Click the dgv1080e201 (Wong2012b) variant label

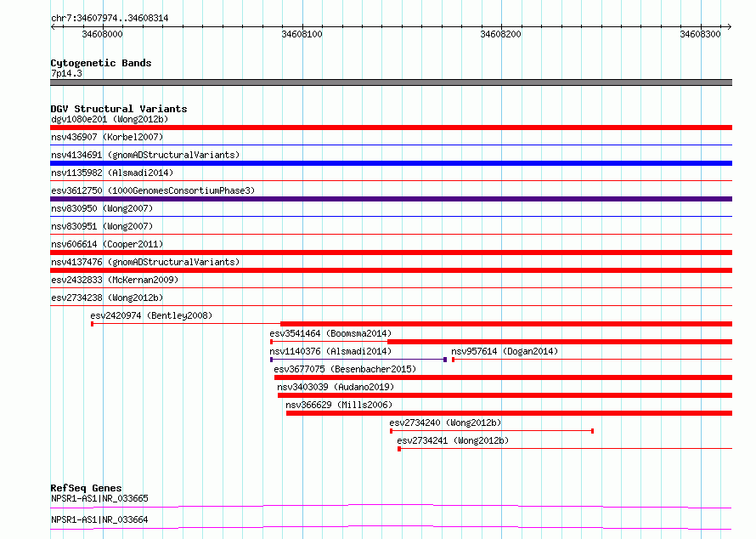click(x=110, y=119)
